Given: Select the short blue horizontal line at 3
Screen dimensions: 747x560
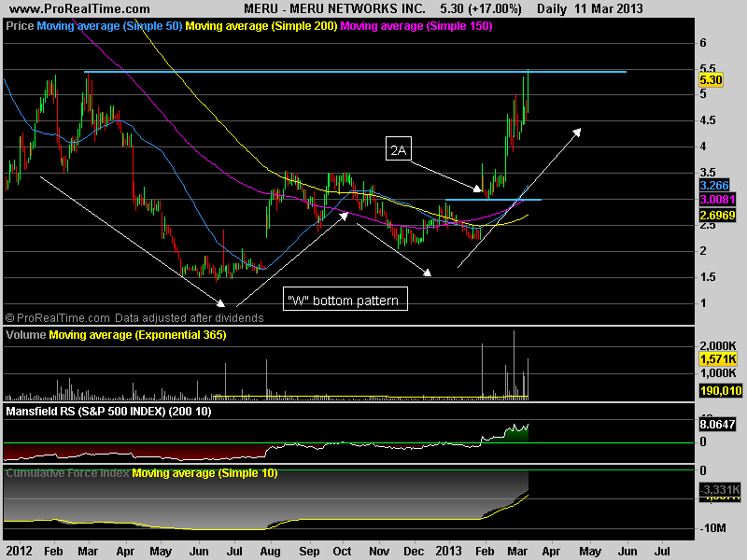Looking at the screenshot, I should (493, 200).
